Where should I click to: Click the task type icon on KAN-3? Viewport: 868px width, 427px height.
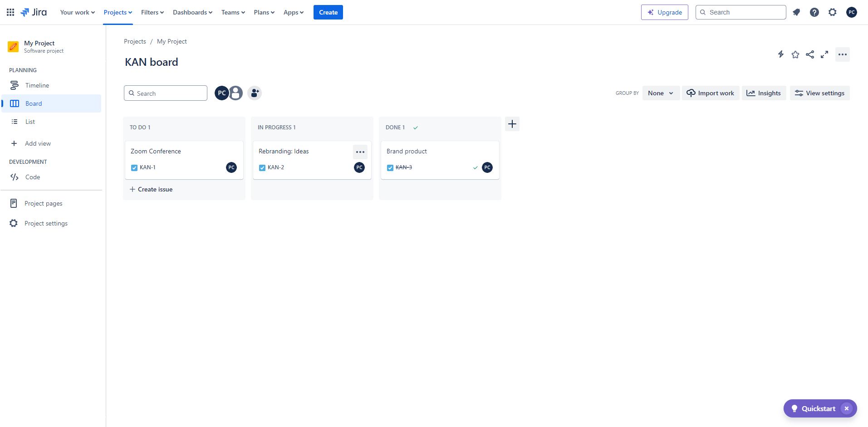click(x=390, y=168)
